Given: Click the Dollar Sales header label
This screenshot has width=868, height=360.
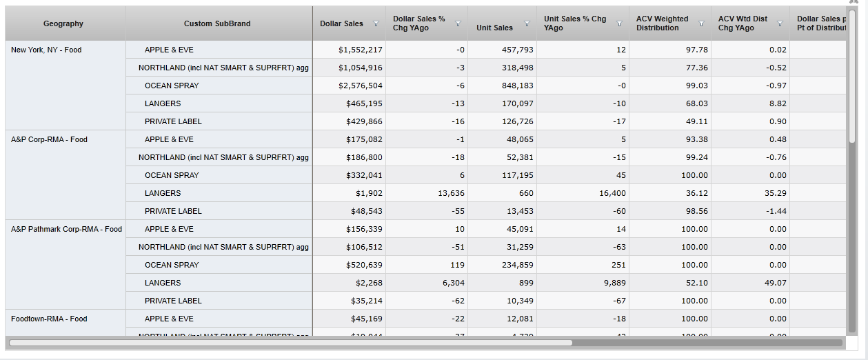Looking at the screenshot, I should (341, 23).
